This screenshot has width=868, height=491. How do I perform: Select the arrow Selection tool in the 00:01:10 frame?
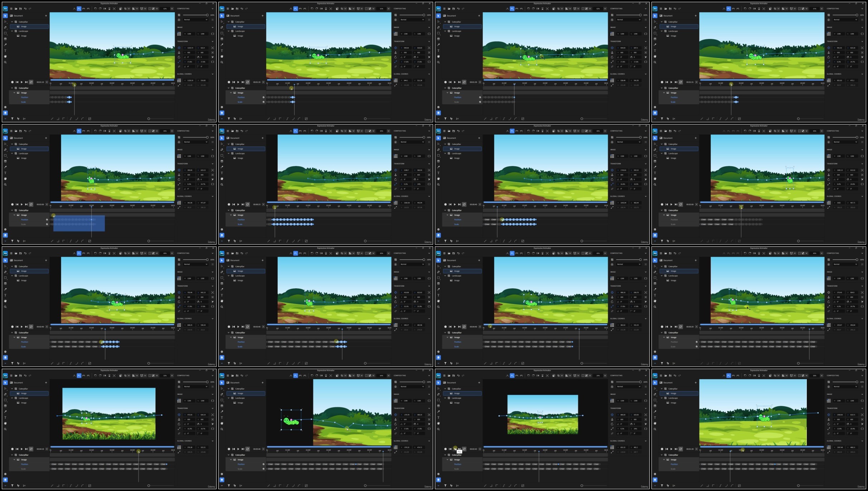click(5, 16)
